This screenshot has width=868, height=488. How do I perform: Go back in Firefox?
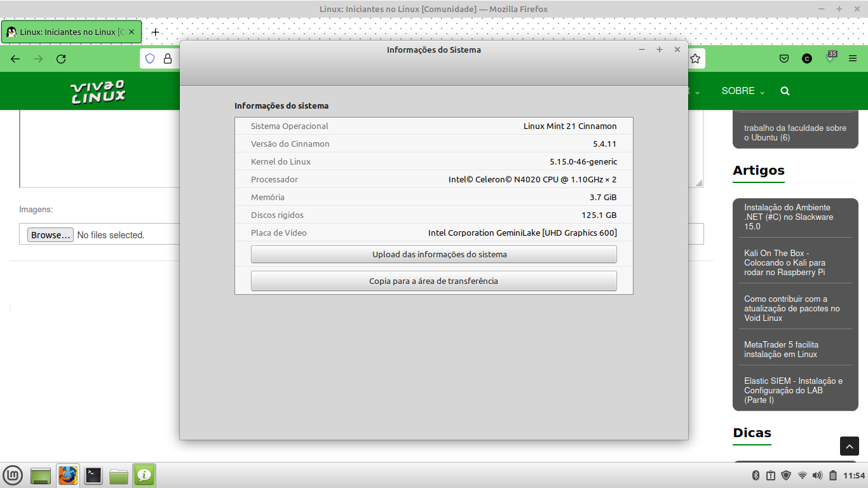(15, 58)
